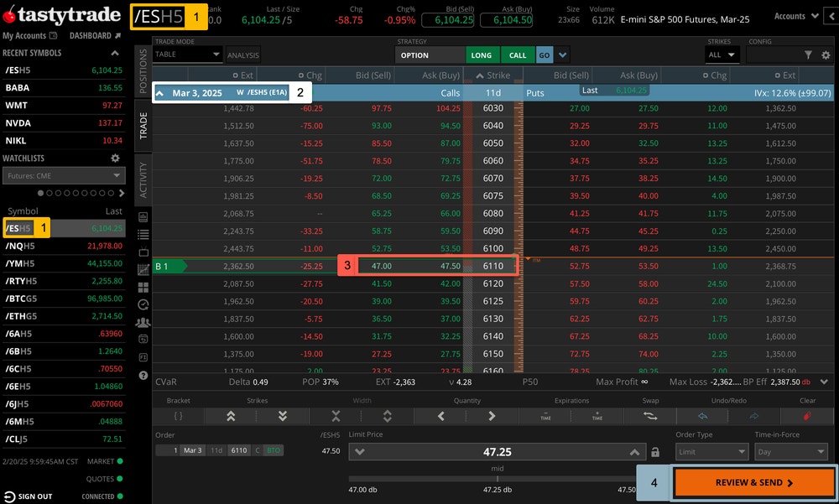Open the Strikes ALL dropdown
The height and width of the screenshot is (504, 839).
722,55
